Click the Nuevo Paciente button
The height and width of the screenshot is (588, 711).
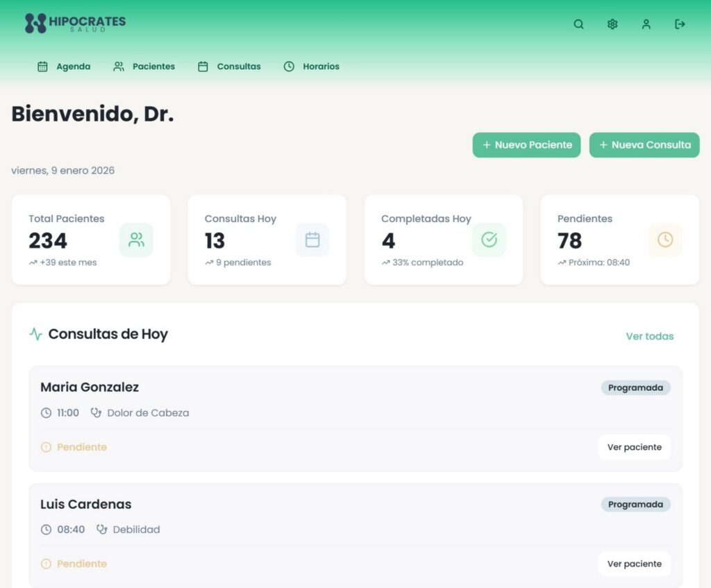526,145
